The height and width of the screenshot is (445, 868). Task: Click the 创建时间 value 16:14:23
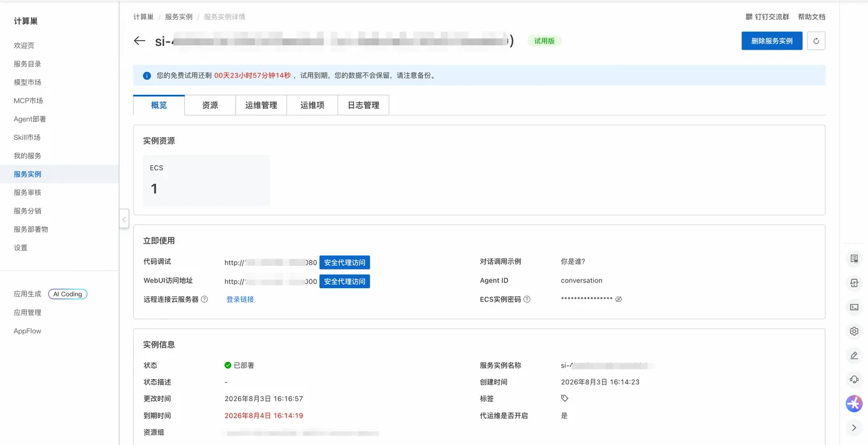click(x=600, y=382)
